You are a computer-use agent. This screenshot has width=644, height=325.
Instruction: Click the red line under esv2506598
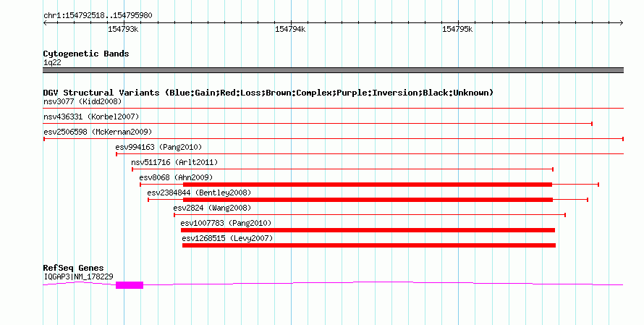click(333, 139)
